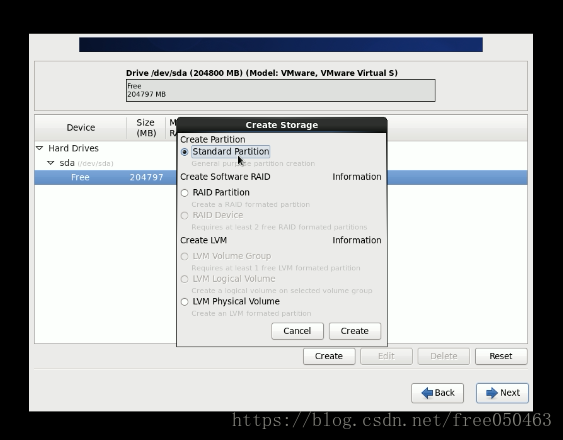Click the greyed-out Edit button

[386, 356]
